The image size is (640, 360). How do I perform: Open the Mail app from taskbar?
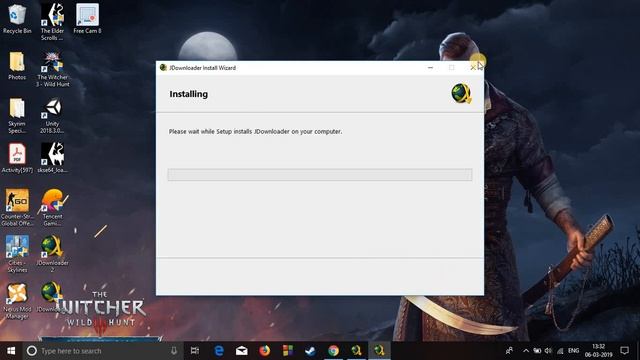[242, 351]
